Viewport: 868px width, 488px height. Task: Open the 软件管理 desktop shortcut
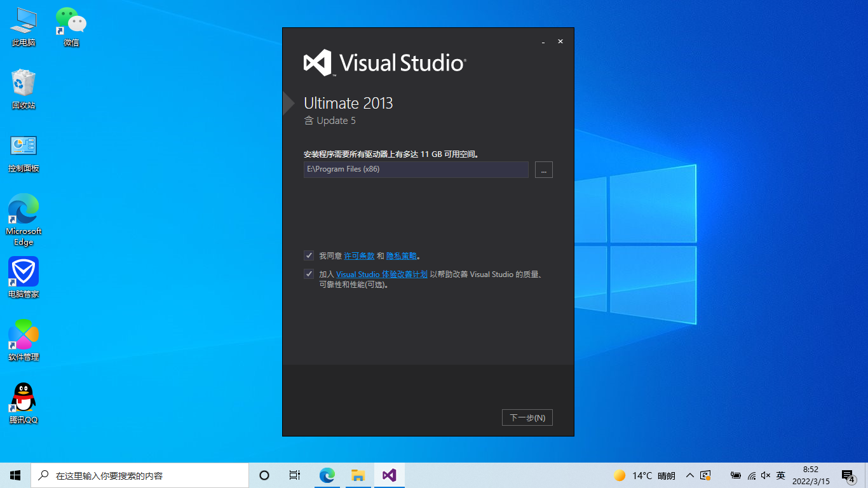tap(24, 341)
